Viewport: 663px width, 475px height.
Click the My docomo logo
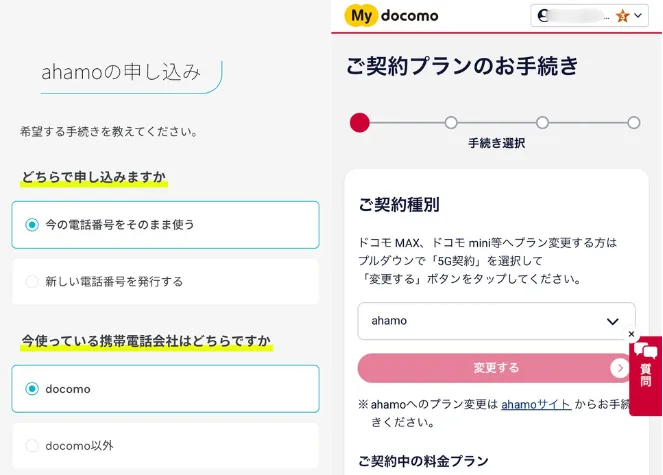[391, 16]
